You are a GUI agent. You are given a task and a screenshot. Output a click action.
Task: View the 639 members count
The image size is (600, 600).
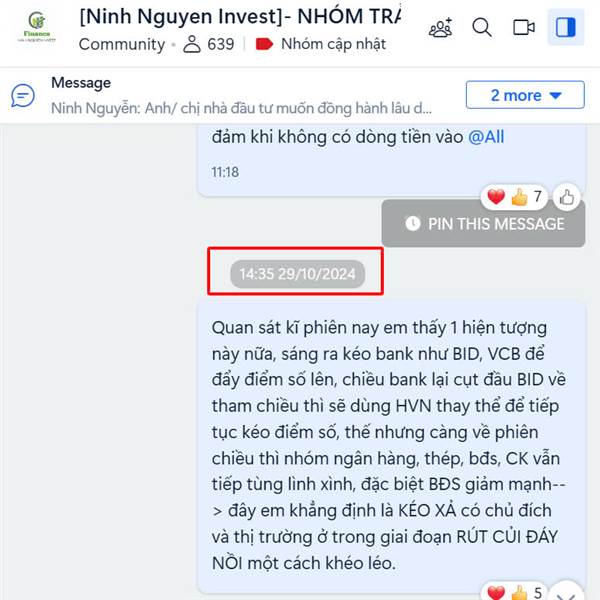click(209, 44)
